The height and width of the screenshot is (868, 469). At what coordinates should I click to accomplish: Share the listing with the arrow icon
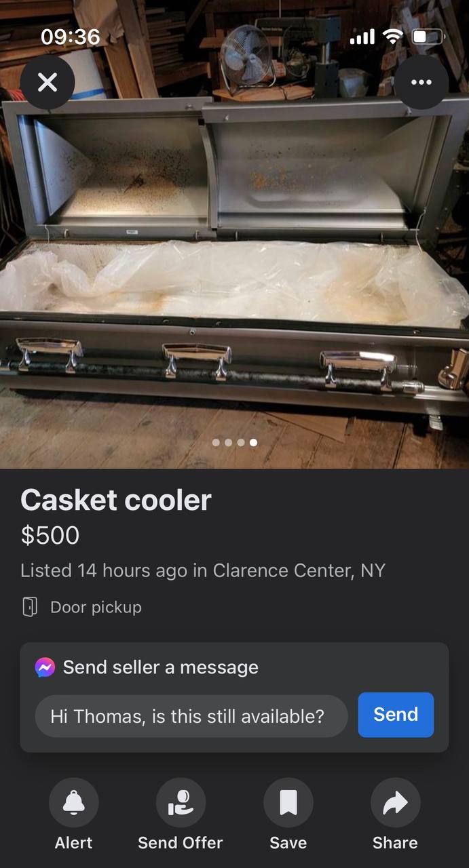[395, 803]
